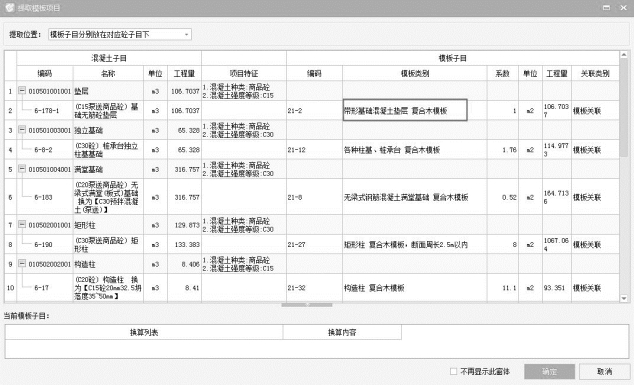Click the 换算列表 column header
Image resolution: width=634 pixels, height=385 pixels.
144,332
